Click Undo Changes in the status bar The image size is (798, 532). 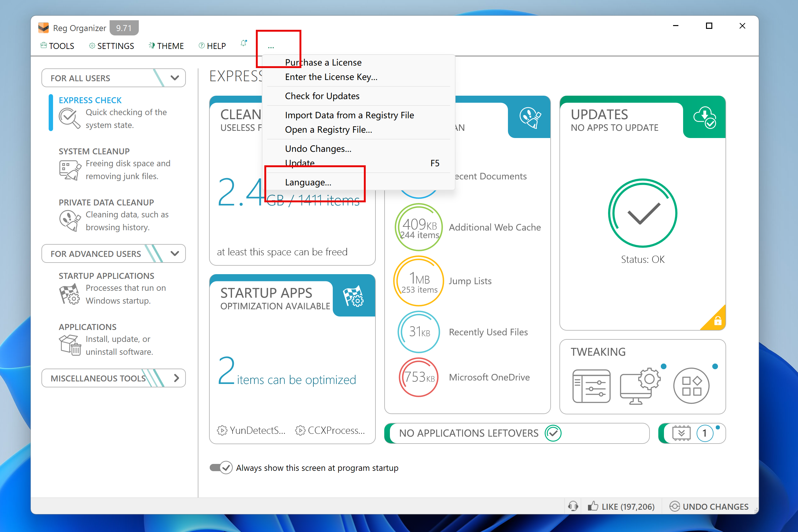click(709, 506)
